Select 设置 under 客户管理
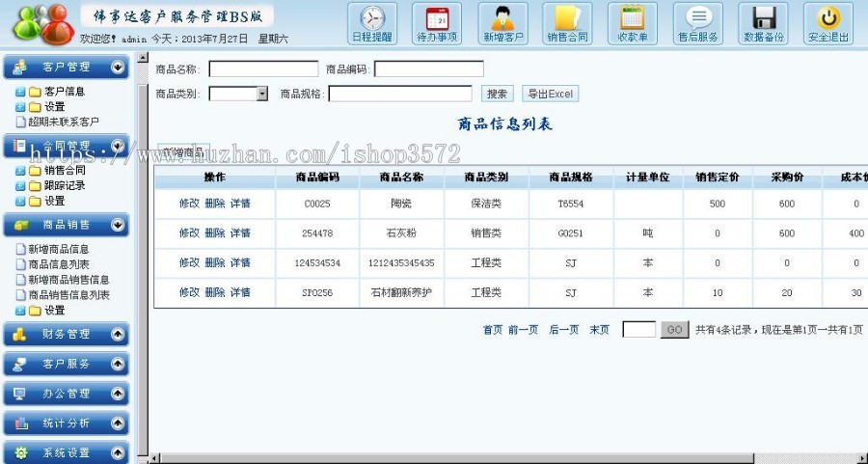This screenshot has height=464, width=868. click(x=54, y=107)
